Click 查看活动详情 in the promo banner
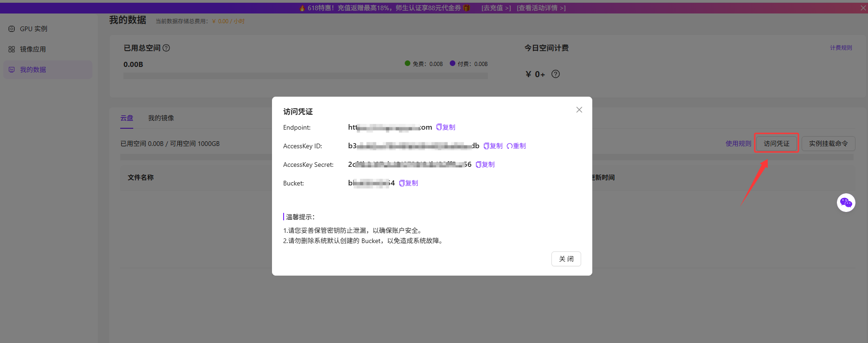Viewport: 868px width, 343px height. point(541,8)
